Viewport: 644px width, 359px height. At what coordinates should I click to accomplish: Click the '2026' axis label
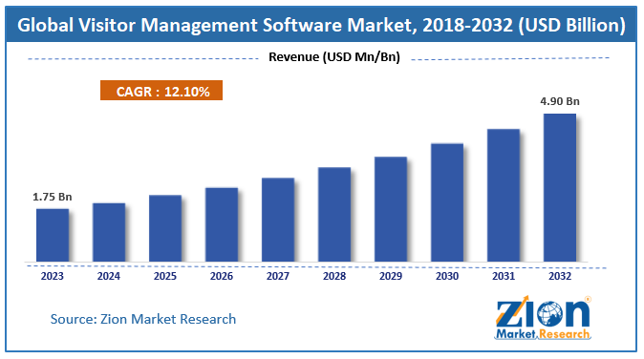(222, 276)
